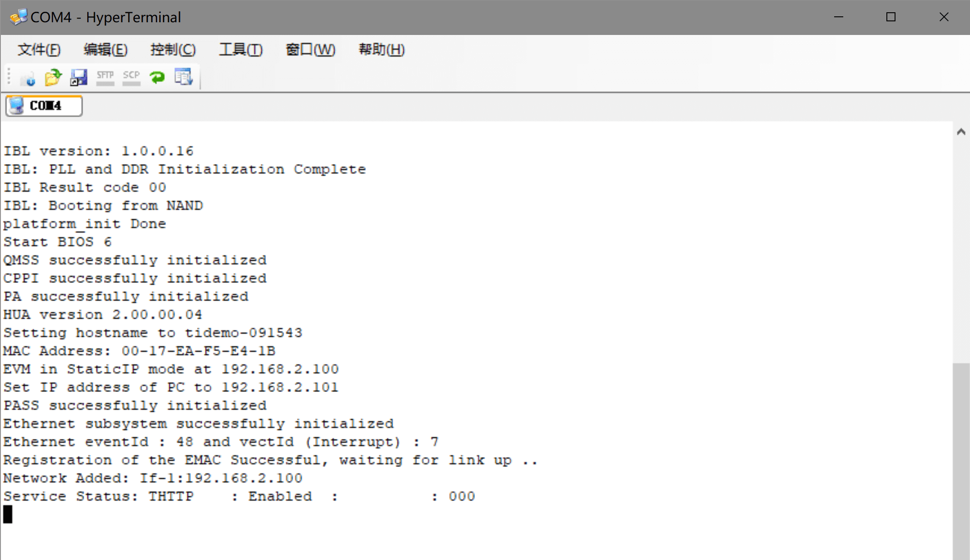970x560 pixels.
Task: Open the 控制(C) menu
Action: coord(173,50)
